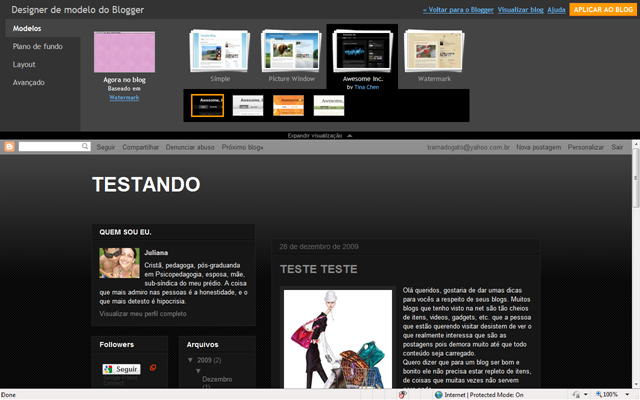Collapse the 2009 archive tree arrow

(x=190, y=360)
